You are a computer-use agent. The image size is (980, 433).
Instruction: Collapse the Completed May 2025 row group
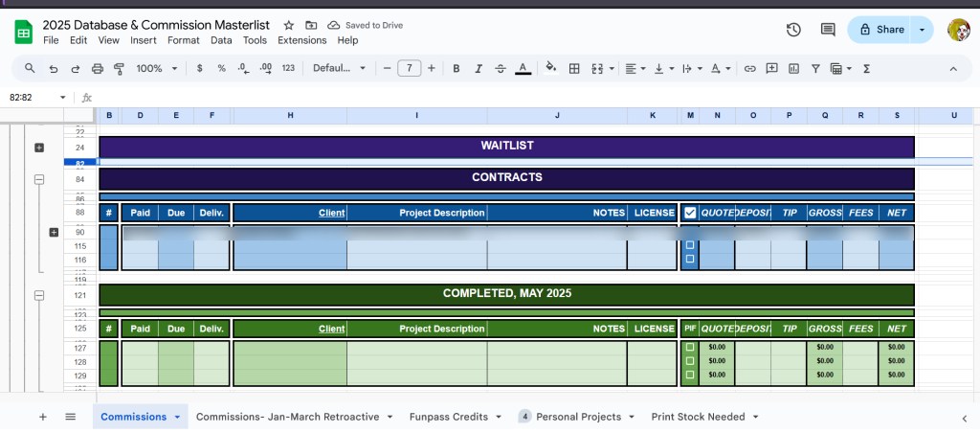point(39,296)
